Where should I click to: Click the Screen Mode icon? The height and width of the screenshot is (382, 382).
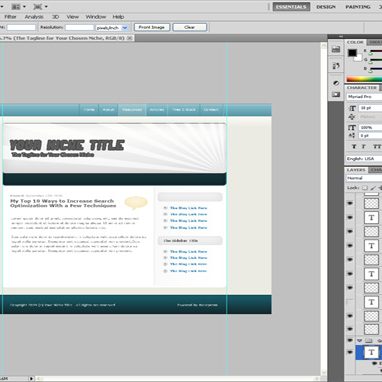click(38, 6)
